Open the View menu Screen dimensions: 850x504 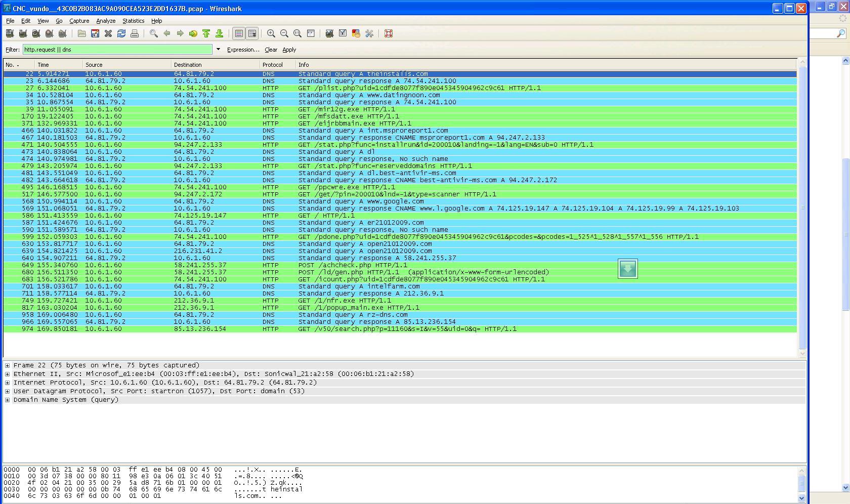tap(43, 21)
